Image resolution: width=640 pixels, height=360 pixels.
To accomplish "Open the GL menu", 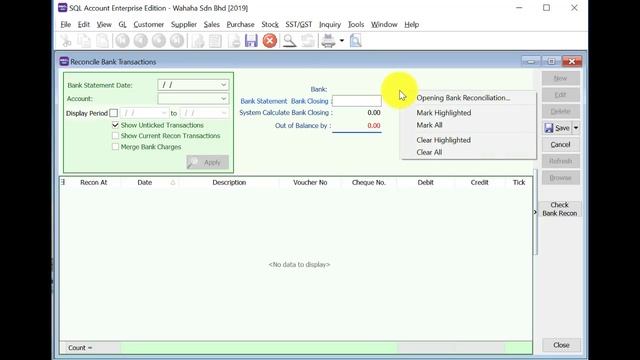I will [x=122, y=24].
